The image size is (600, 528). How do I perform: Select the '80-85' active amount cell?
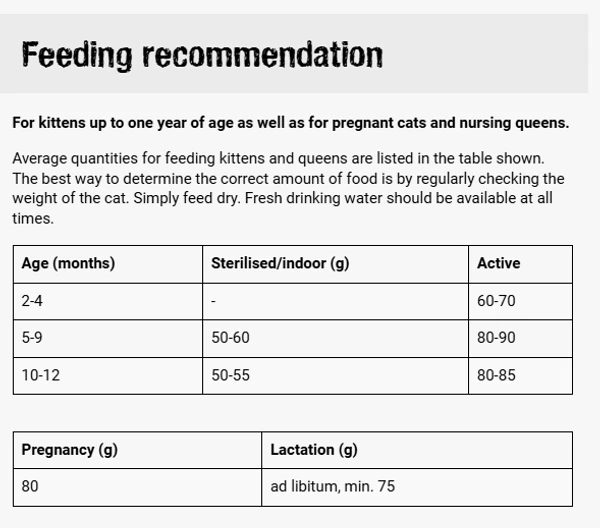tap(496, 375)
